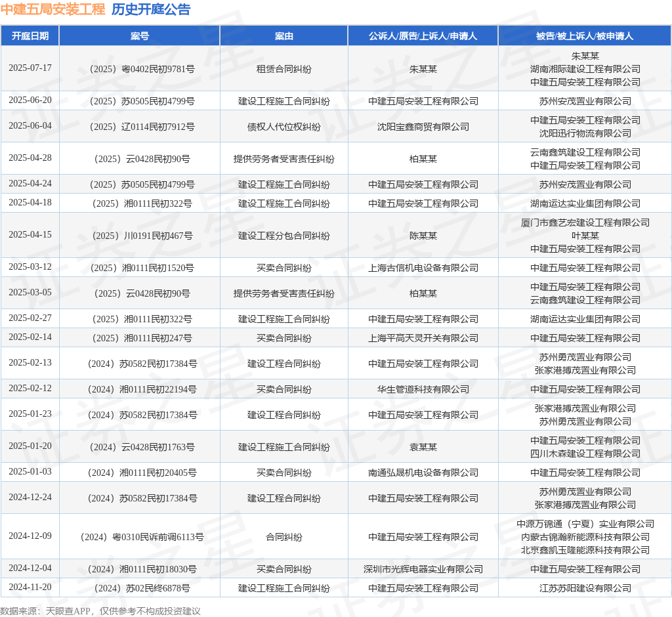
Task: Click the 案由 column header
Action: 283,36
